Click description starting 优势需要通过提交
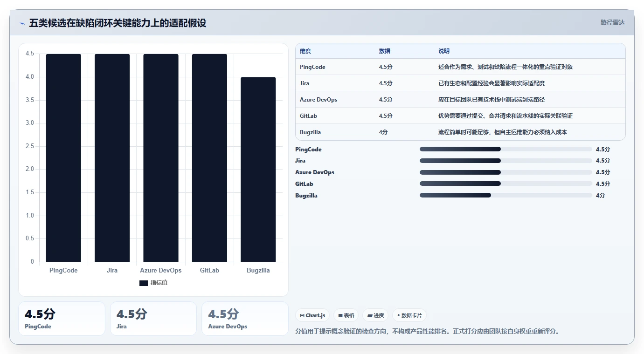 click(506, 116)
